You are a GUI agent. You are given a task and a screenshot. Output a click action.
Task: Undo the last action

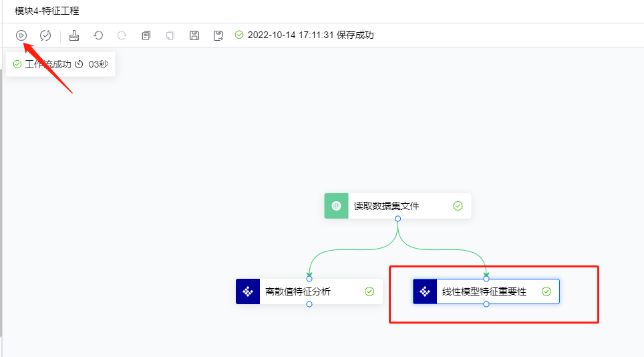pos(98,35)
